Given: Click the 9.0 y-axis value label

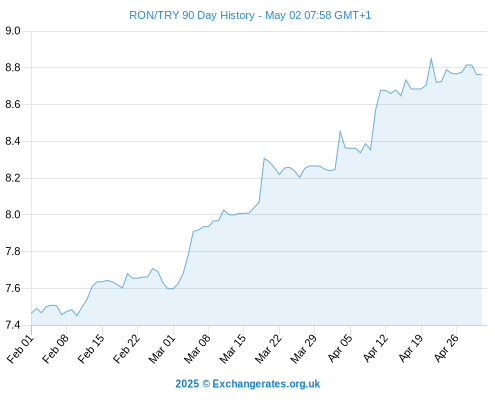Looking at the screenshot, I should click(x=13, y=31).
